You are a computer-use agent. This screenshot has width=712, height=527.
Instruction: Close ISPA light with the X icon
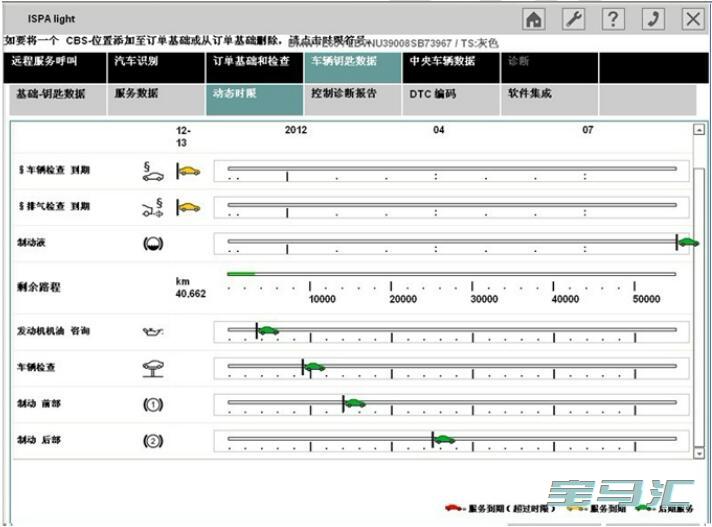click(693, 19)
